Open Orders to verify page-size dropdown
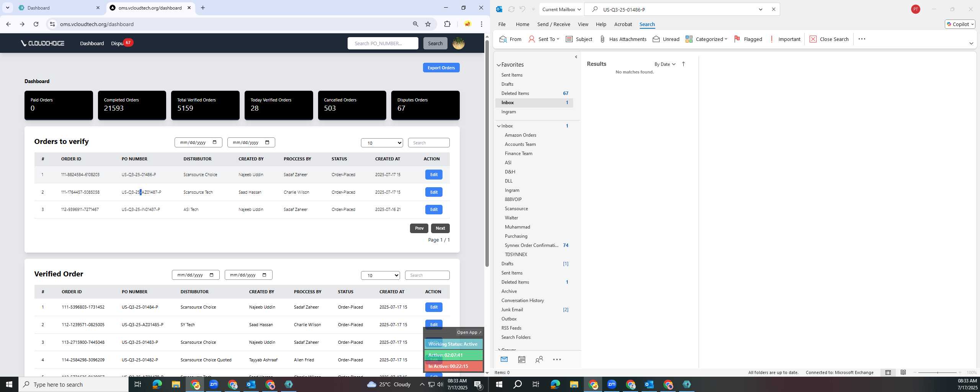 pos(382,143)
